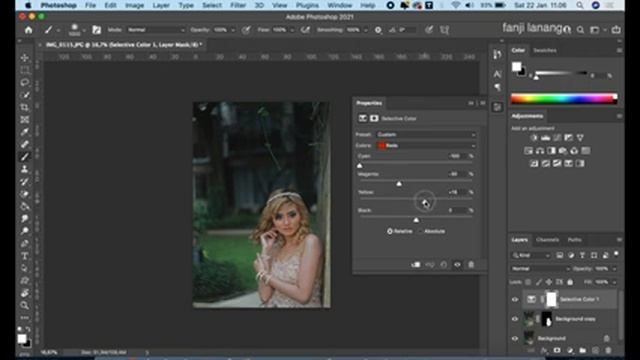Open brush Mode dropdown showing Normal

156,30
